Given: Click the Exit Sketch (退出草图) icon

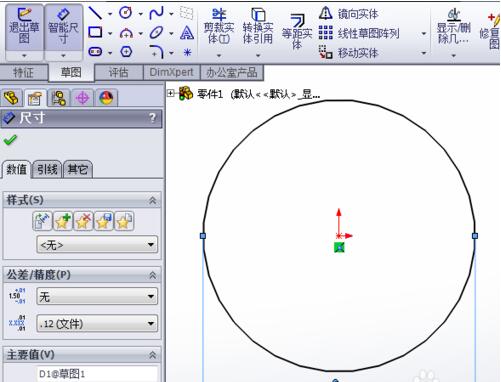Looking at the screenshot, I should pos(24,27).
